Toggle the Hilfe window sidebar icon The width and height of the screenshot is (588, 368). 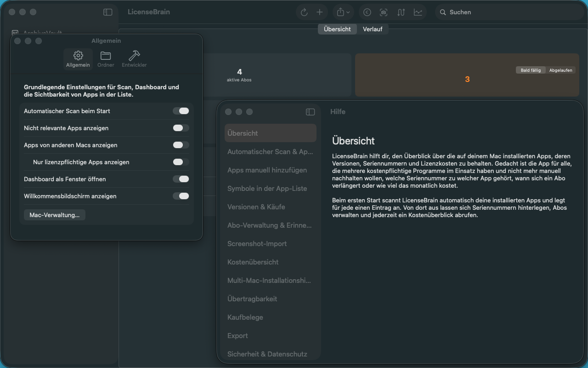[311, 112]
